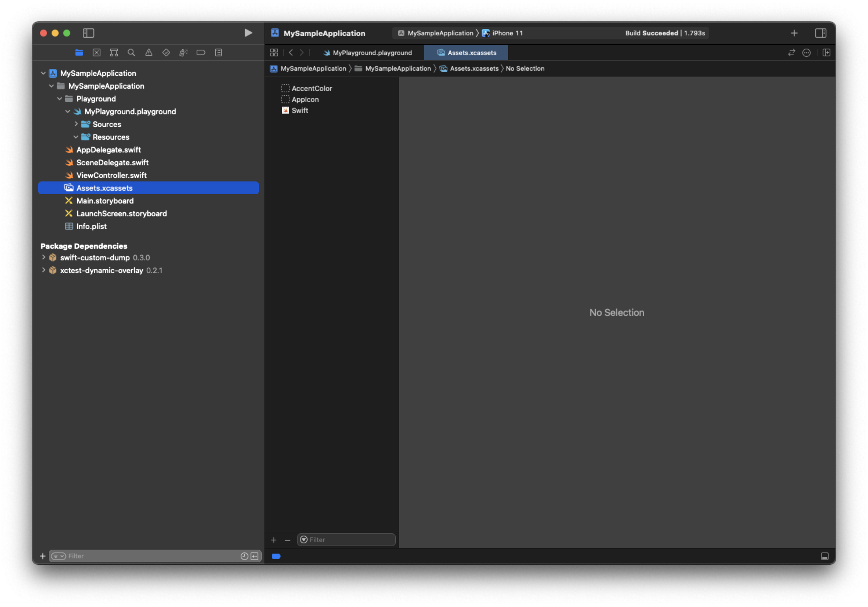
Task: Expand xctest-dynamic-overlay package
Action: 44,270
